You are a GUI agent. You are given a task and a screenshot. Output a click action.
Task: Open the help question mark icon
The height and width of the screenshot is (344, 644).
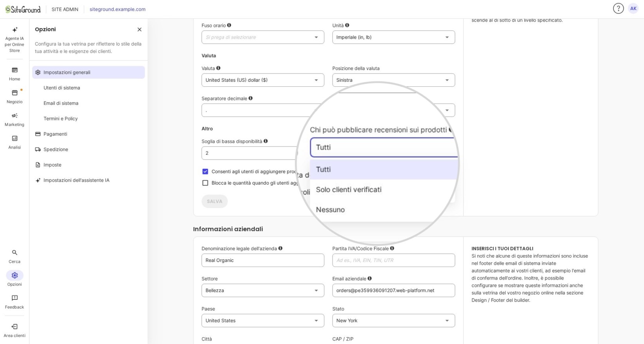pos(618,8)
